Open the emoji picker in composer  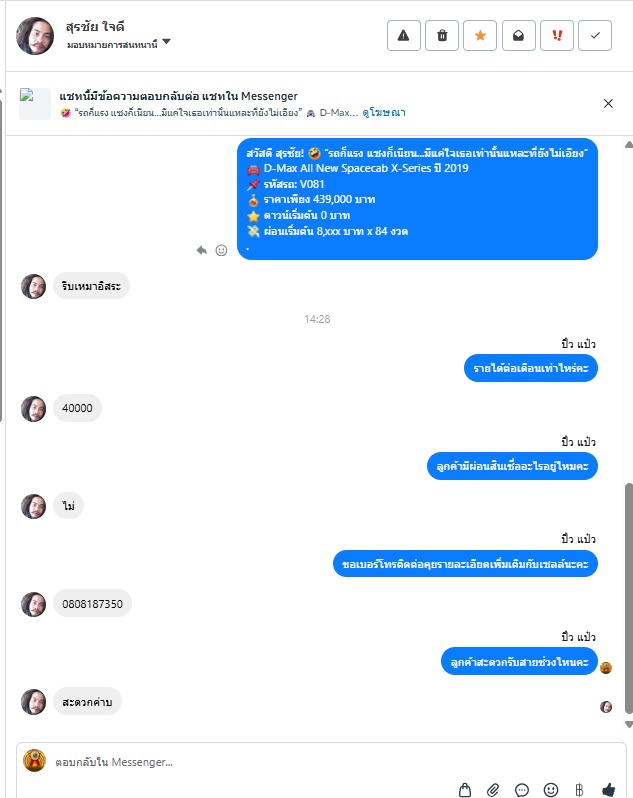click(x=551, y=789)
